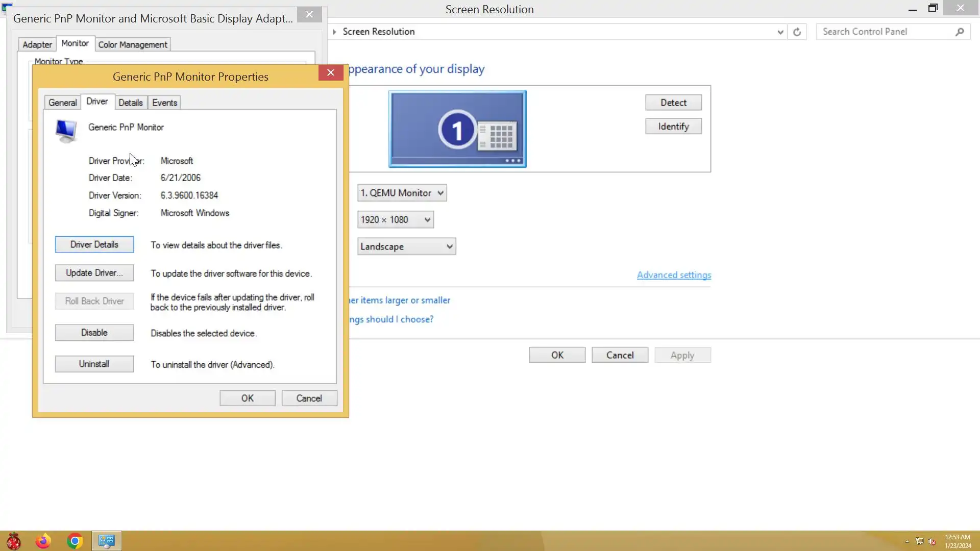Click the Control Panel taskbar icon
The width and height of the screenshot is (980, 551).
pyautogui.click(x=106, y=541)
